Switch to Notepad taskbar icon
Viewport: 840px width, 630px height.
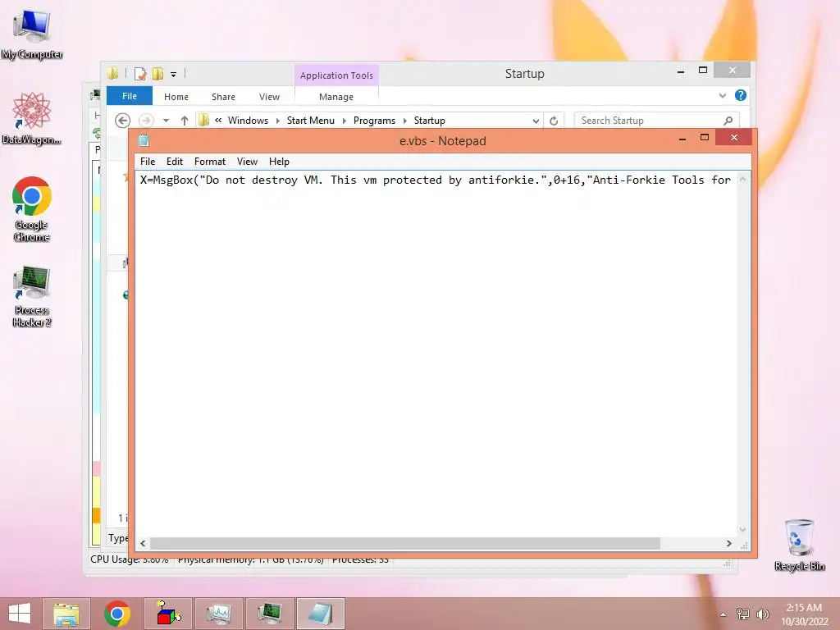[x=321, y=614]
